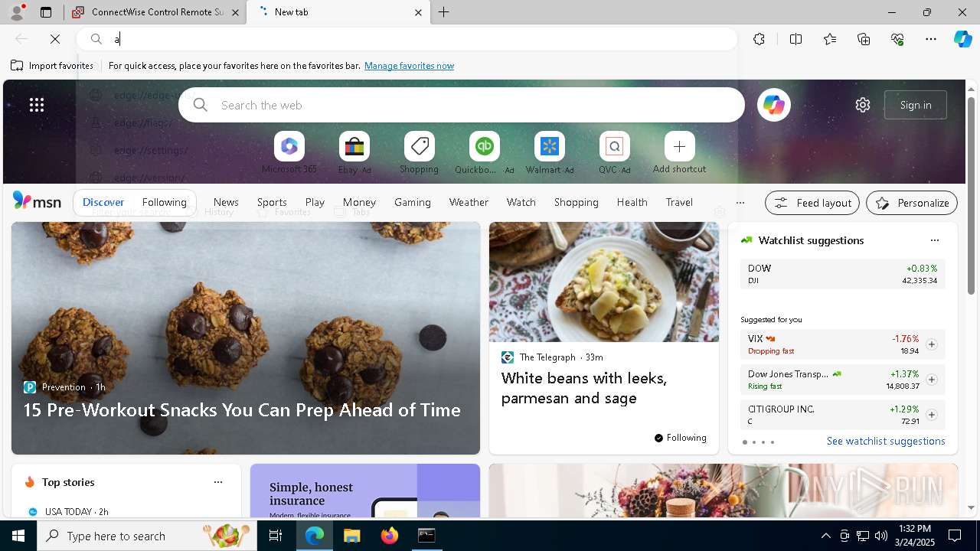This screenshot has height=551, width=980.
Task: Open Top stories more options
Action: pos(218,482)
